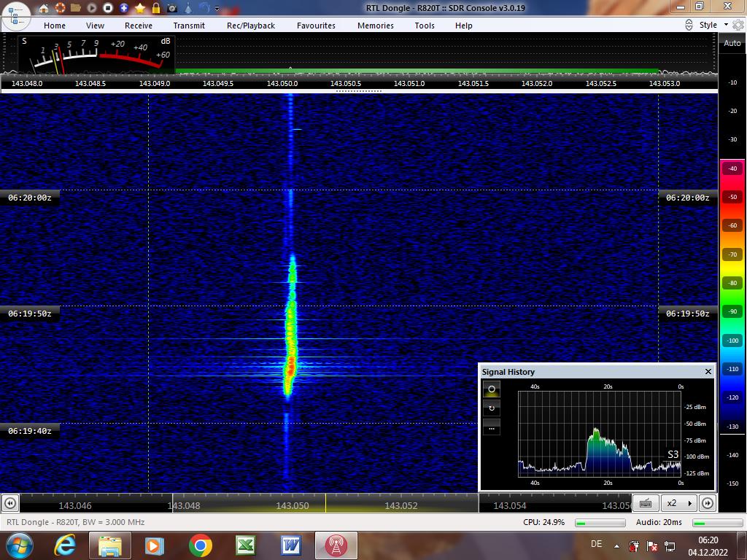747x560 pixels.
Task: Stop the radio with stop icon
Action: [x=108, y=8]
